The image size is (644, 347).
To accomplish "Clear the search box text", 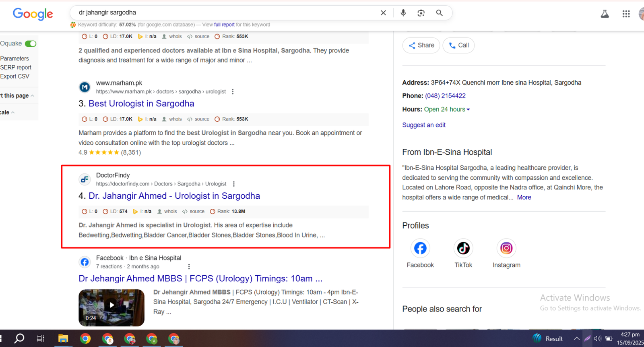I will [x=383, y=13].
